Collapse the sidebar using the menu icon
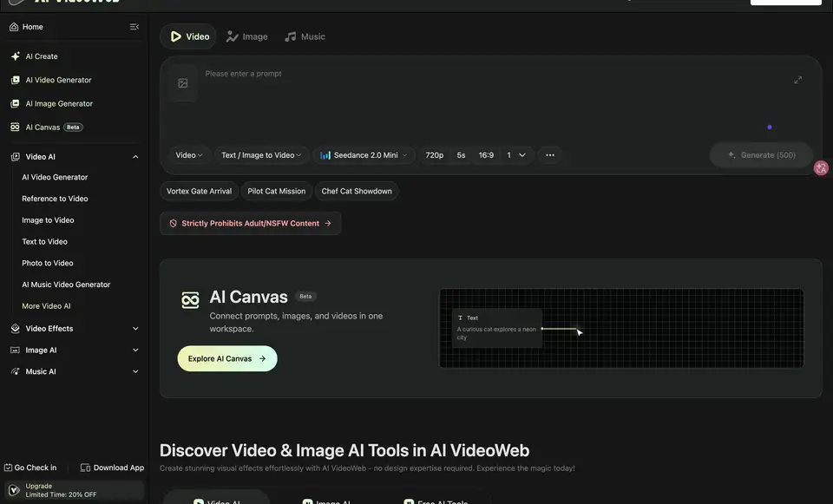The image size is (833, 504). coord(134,27)
